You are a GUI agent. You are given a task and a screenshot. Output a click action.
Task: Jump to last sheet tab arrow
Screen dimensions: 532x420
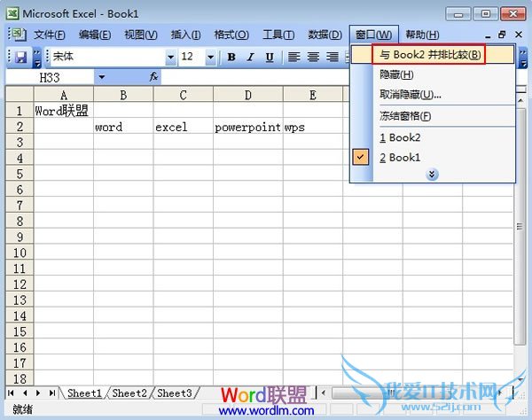click(52, 393)
